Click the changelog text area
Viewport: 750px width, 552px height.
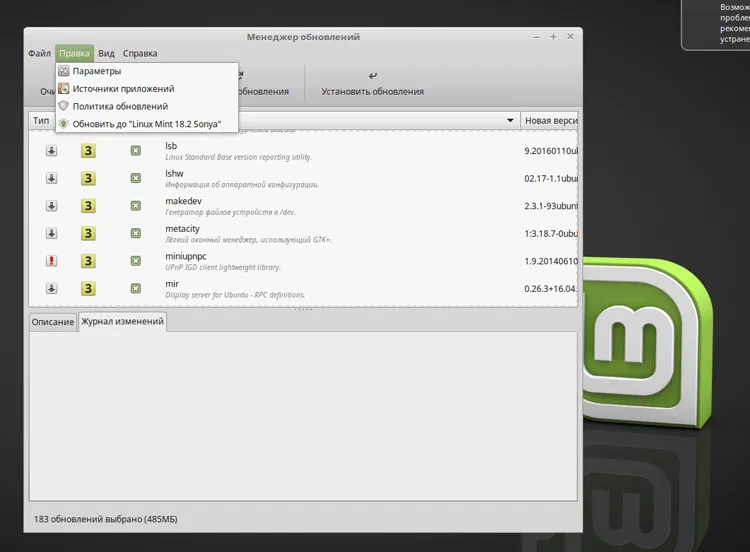click(x=303, y=416)
